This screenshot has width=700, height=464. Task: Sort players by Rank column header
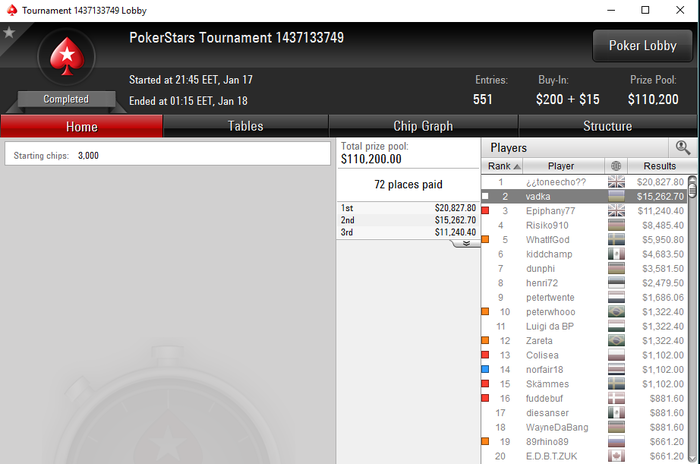[502, 166]
